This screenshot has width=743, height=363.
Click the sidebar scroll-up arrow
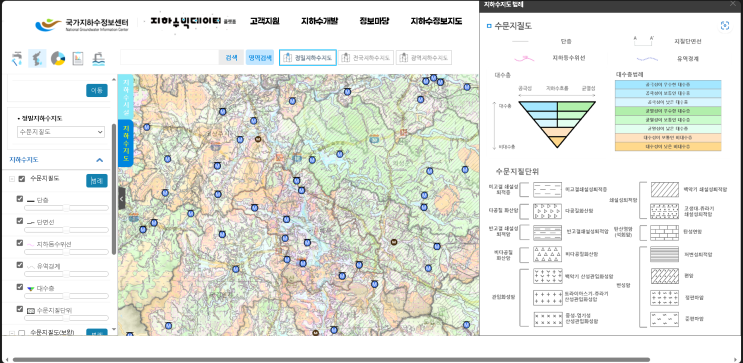coord(114,79)
